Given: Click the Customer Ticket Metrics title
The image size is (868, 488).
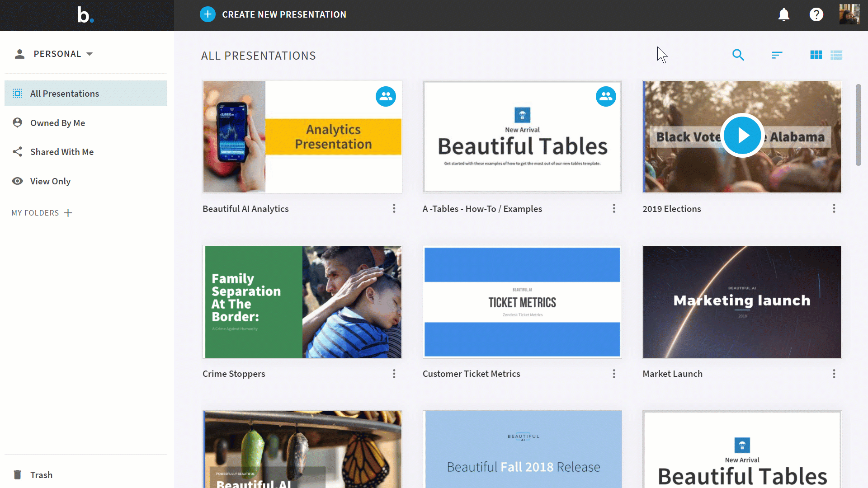Looking at the screenshot, I should (x=472, y=374).
